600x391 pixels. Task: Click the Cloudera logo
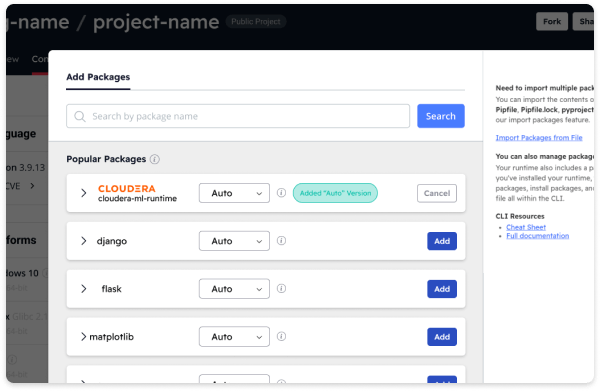pos(127,189)
